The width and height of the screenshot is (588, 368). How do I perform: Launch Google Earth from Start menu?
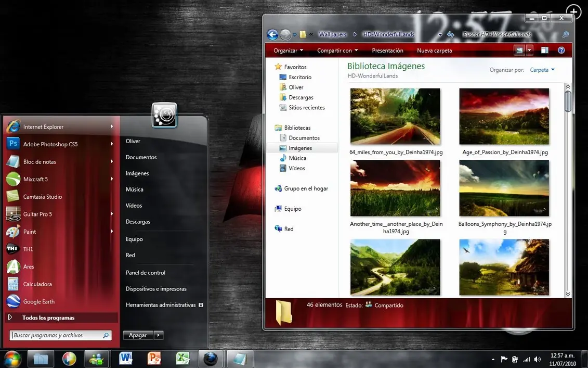[38, 302]
